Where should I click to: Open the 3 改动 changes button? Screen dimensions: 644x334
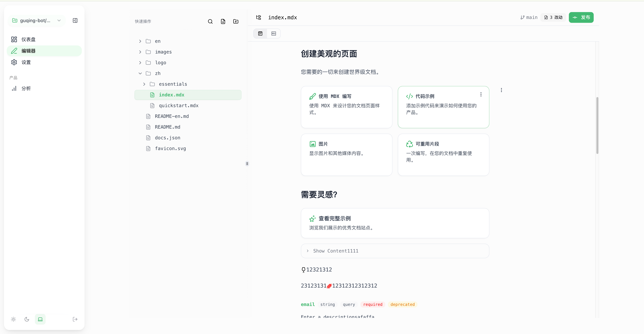point(553,17)
